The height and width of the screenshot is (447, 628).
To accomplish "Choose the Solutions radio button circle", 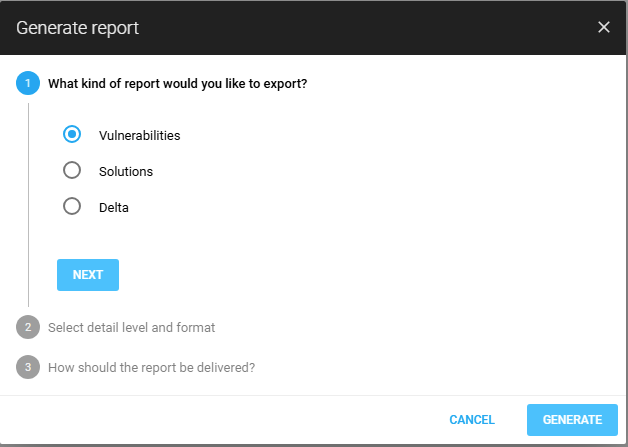I will [72, 171].
